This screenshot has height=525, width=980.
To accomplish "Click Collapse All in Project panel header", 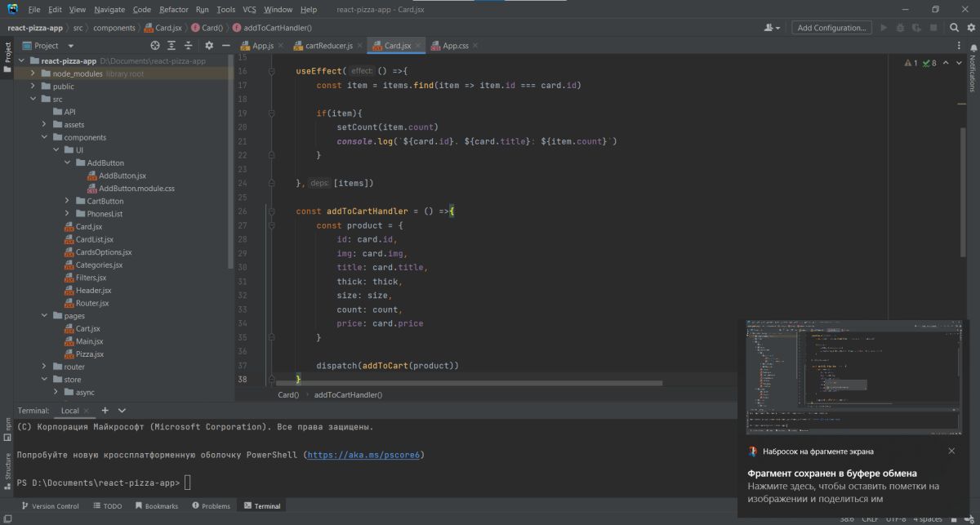I will coord(189,46).
